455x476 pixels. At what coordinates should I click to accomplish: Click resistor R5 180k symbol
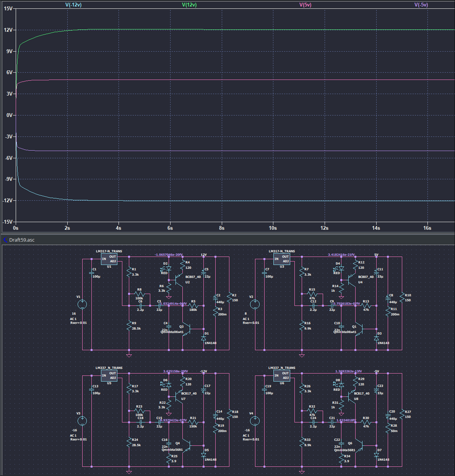pos(193,305)
